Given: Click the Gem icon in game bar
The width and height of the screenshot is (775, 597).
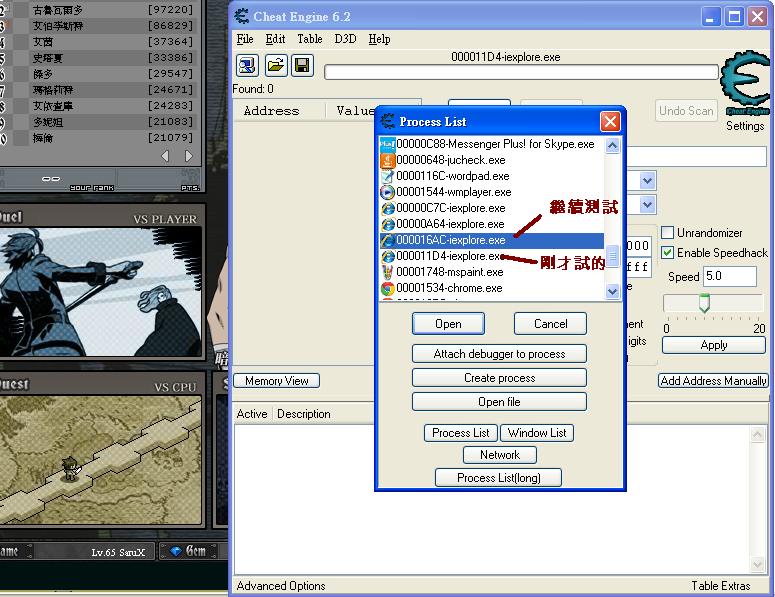Looking at the screenshot, I should click(x=175, y=551).
